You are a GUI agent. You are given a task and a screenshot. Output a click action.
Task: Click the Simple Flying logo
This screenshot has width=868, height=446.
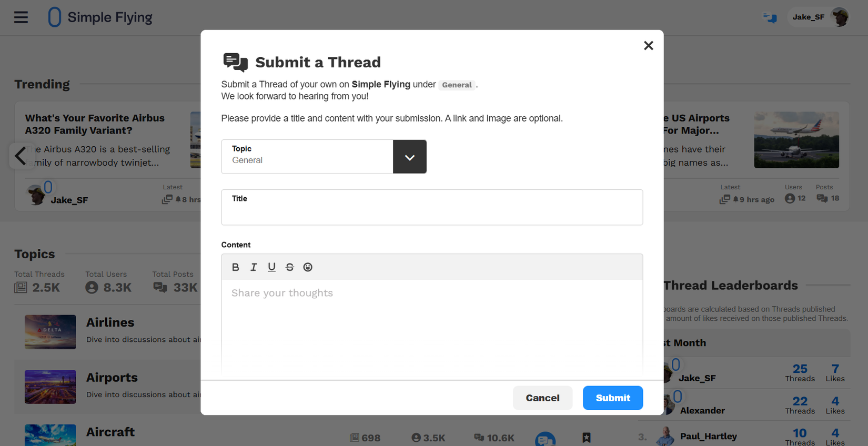pos(100,17)
